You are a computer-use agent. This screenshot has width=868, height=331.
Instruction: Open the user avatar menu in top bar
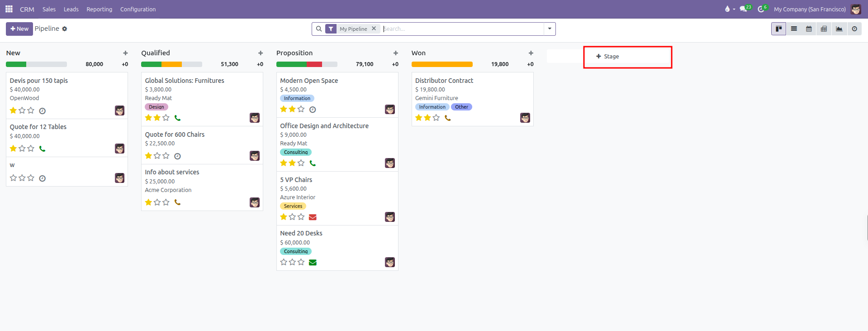[856, 9]
